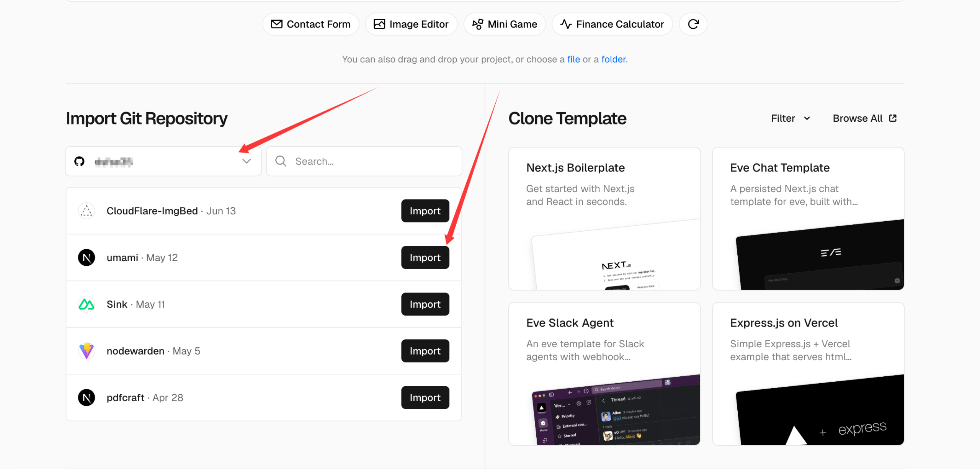This screenshot has width=980, height=469.
Task: Open the GitHub account dropdown
Action: point(163,161)
